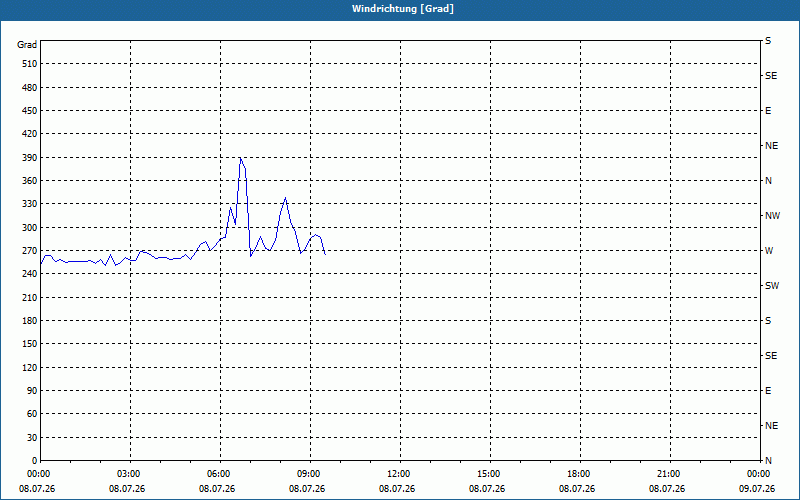Click the SW compass label on right axis
This screenshot has height=500, width=800.
coord(772,286)
